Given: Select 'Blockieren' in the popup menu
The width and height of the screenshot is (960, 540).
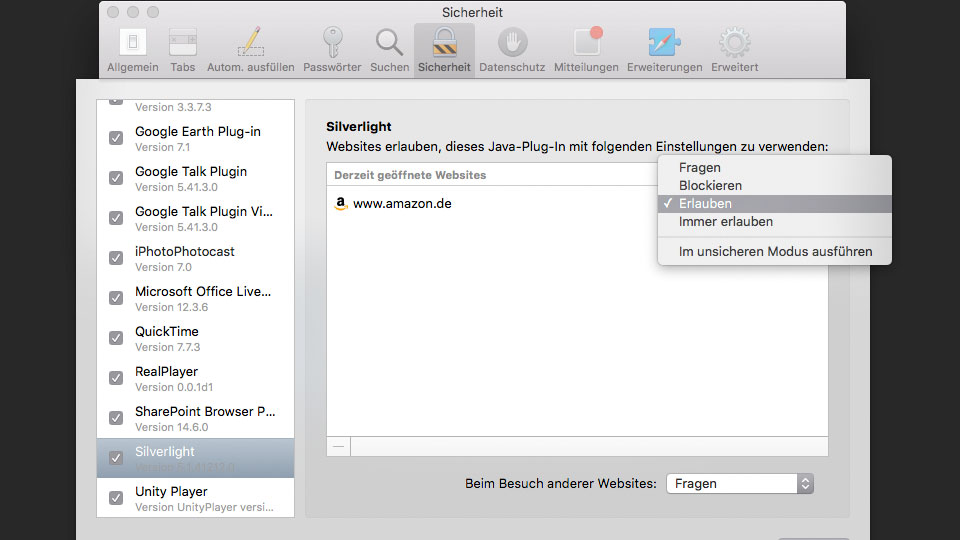Looking at the screenshot, I should tap(710, 186).
